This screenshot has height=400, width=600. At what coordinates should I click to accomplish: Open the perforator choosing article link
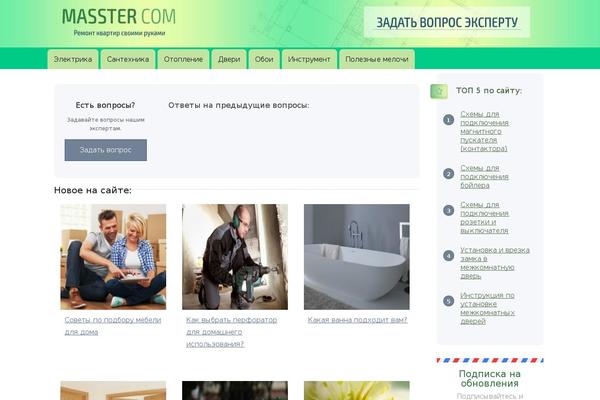click(231, 332)
